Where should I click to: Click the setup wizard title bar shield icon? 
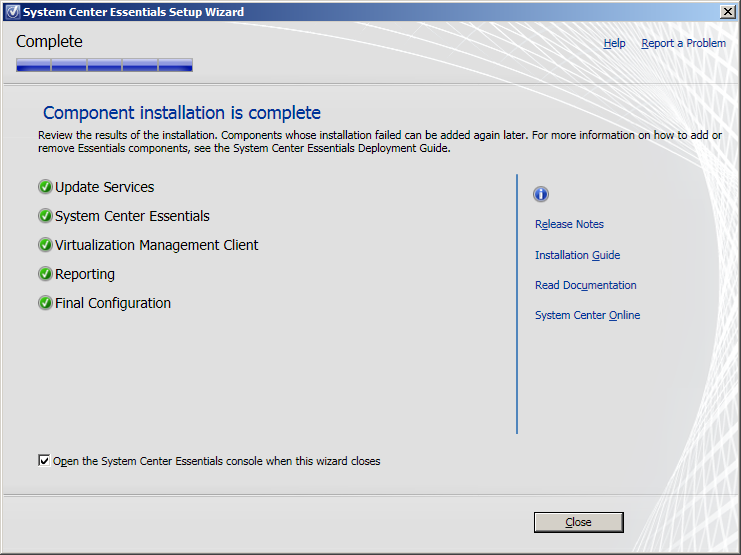(12, 12)
